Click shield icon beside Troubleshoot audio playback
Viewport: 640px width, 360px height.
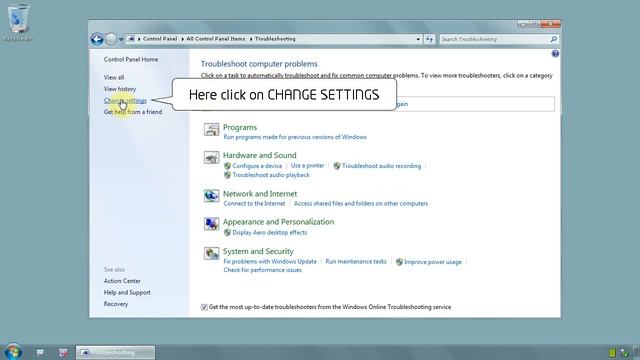(227, 175)
